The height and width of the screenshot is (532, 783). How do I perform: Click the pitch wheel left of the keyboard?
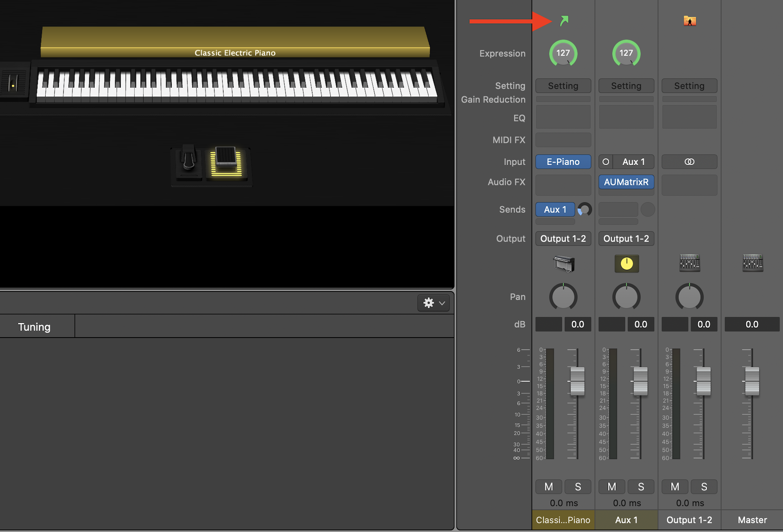click(13, 82)
